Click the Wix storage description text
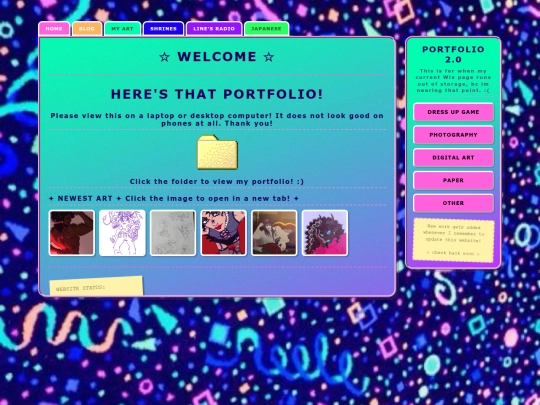This screenshot has width=540, height=405. tap(453, 81)
